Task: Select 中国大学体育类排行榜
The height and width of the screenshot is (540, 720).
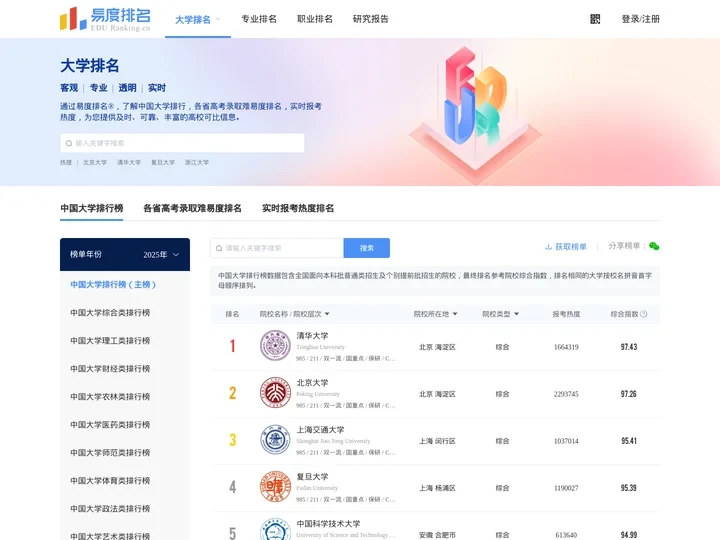Action: click(110, 481)
